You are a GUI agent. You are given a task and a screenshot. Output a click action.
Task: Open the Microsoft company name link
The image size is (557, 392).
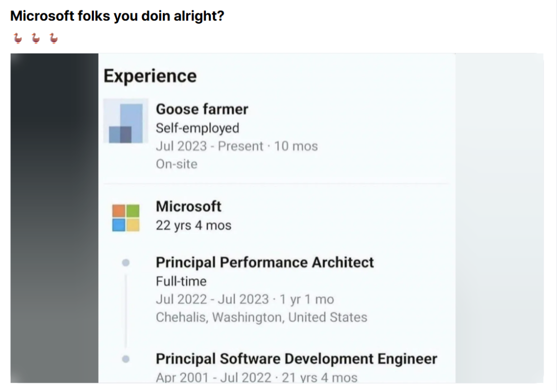[x=189, y=207]
